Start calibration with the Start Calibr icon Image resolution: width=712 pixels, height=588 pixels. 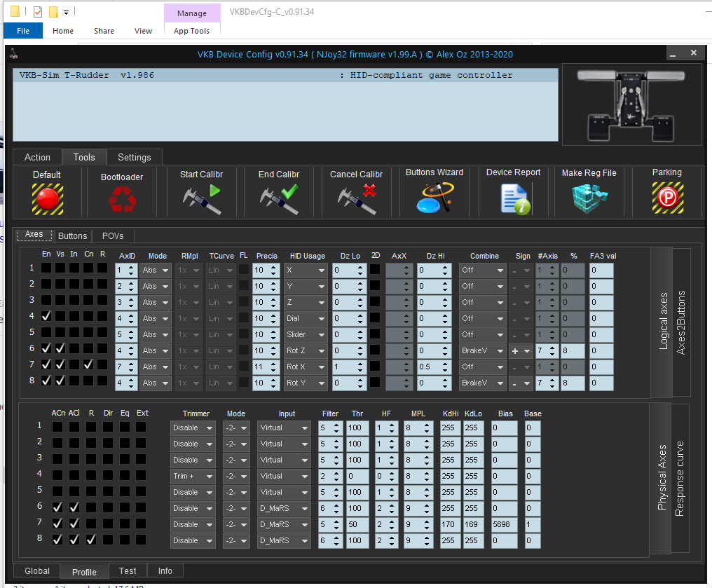pyautogui.click(x=202, y=199)
